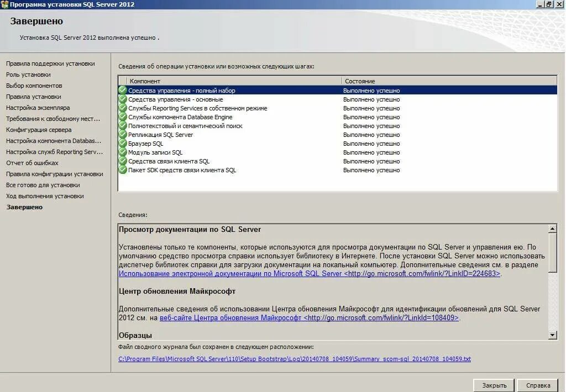Screen dimensions: 566x392
Task: Click the Правила конфигурации установки step
Action: click(x=55, y=174)
